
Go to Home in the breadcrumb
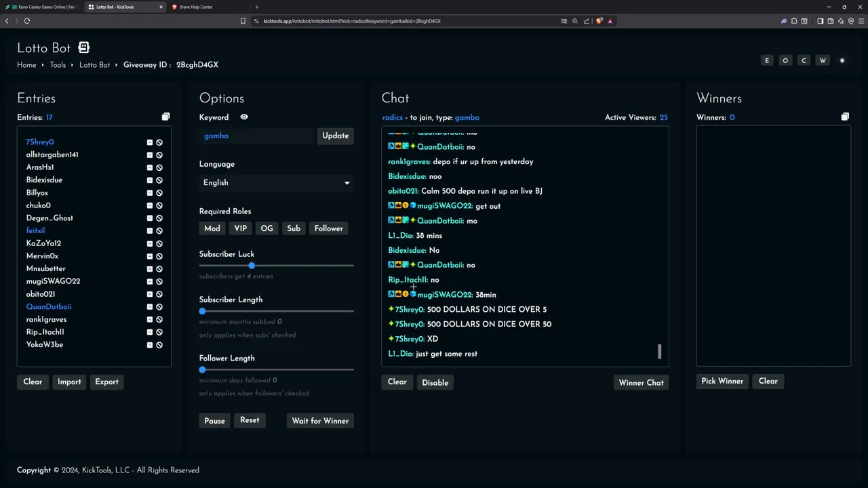click(26, 65)
